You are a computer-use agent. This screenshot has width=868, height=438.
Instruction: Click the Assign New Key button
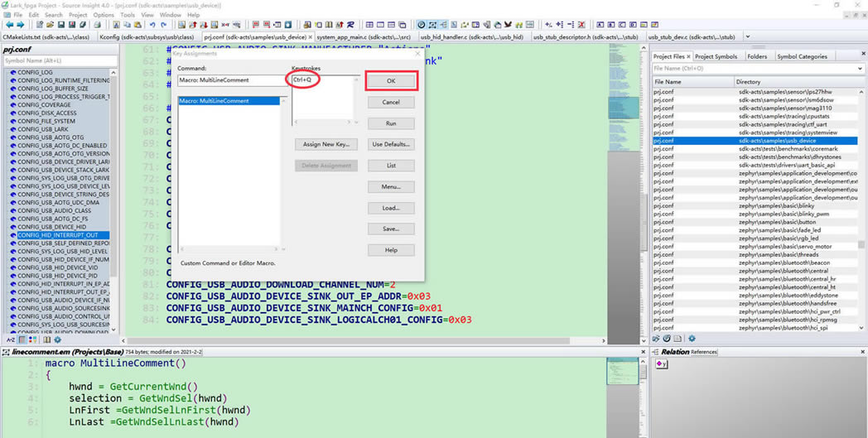pos(326,144)
